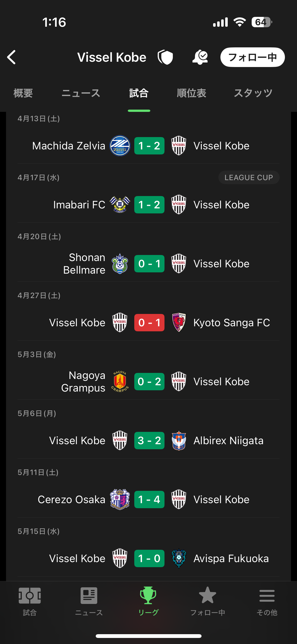Tap the Imabari FC club crest

120,205
